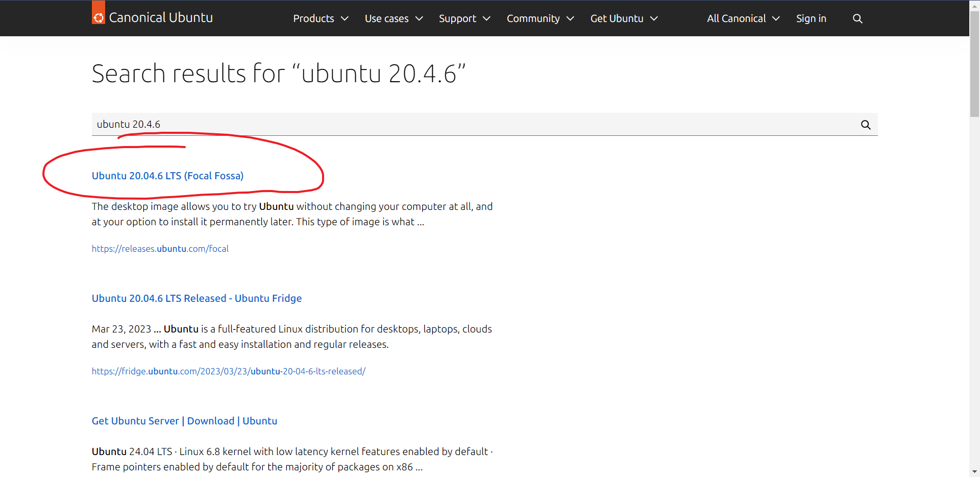Image resolution: width=980 pixels, height=477 pixels.
Task: Click into the search query input field
Action: [x=459, y=124]
